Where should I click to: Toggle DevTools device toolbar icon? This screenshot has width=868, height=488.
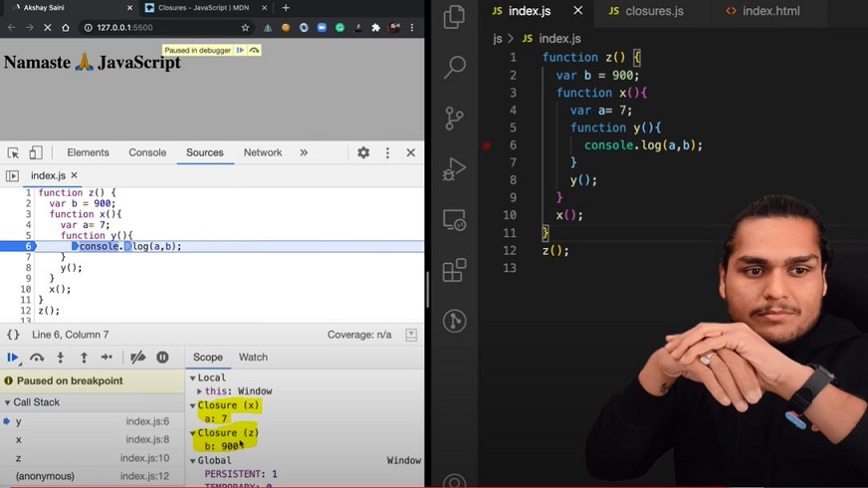[x=36, y=152]
